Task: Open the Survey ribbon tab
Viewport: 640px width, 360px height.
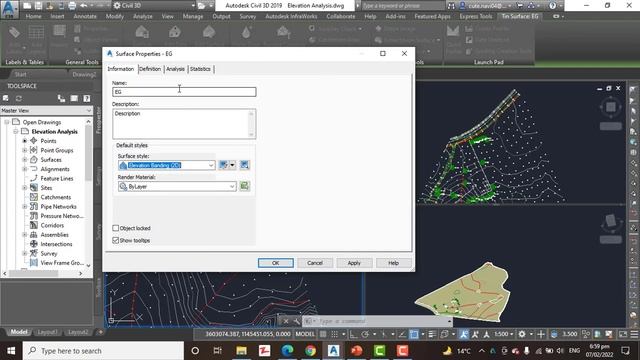Action: (248, 16)
